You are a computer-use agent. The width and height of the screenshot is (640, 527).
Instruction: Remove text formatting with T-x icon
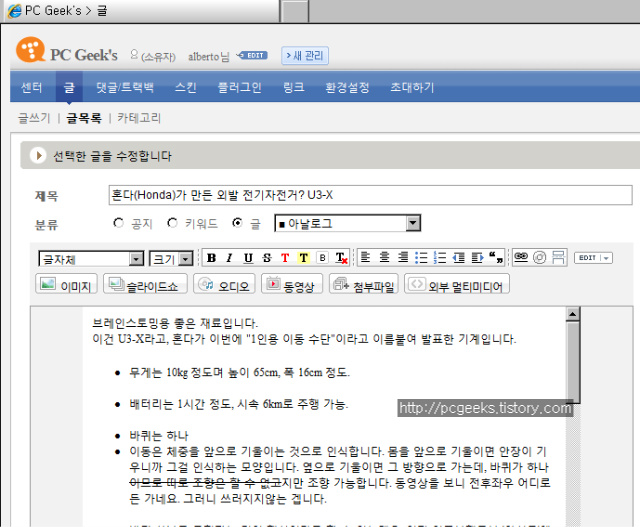click(x=341, y=258)
